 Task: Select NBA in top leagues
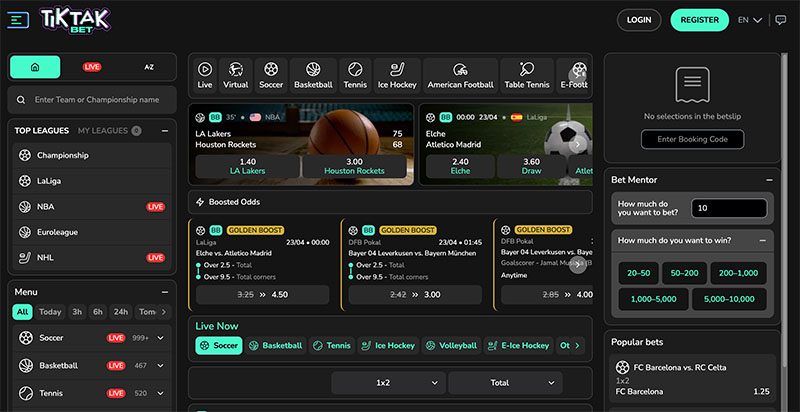(92, 207)
